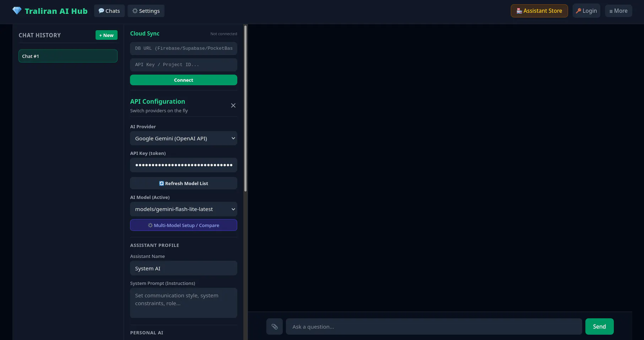Expand the AI Provider dropdown
The image size is (644, 340).
184,138
